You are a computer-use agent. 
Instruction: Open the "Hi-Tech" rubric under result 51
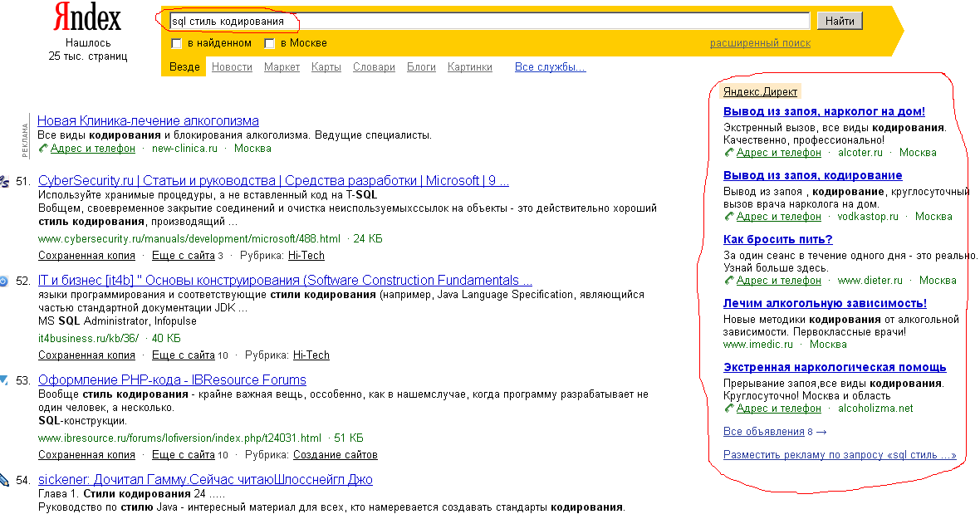coord(306,256)
